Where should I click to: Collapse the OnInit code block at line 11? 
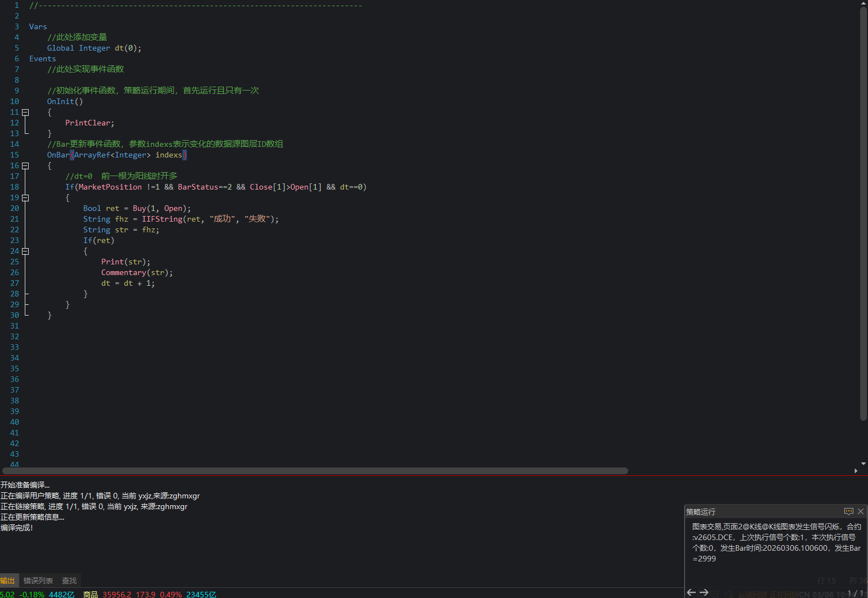tap(25, 112)
